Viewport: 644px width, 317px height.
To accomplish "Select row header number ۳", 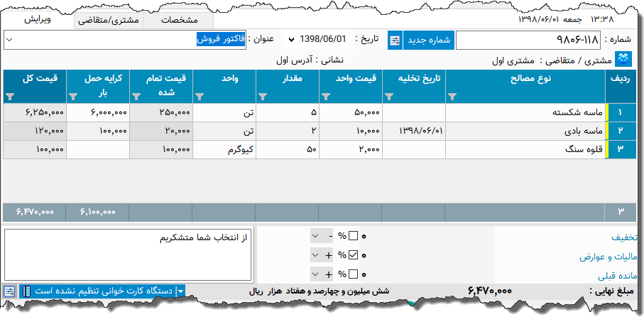I will 621,150.
